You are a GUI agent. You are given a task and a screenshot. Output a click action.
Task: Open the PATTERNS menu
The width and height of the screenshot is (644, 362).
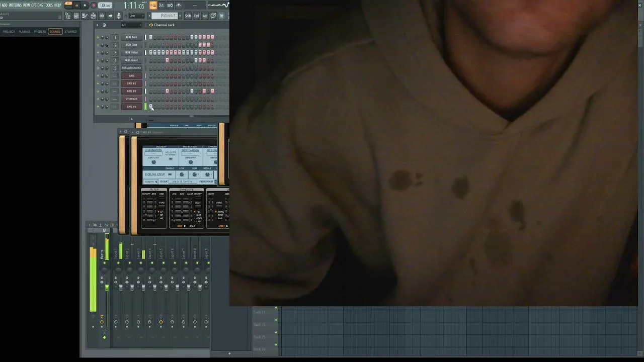[15, 5]
